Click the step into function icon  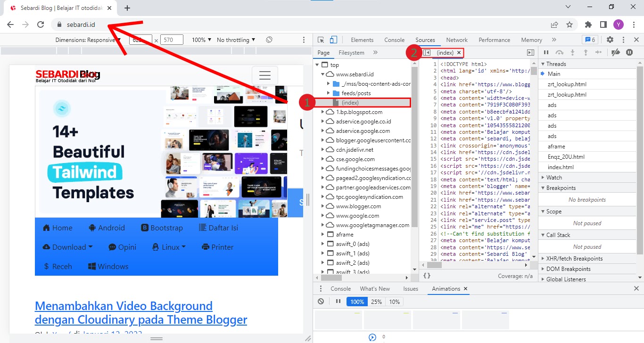click(x=573, y=53)
